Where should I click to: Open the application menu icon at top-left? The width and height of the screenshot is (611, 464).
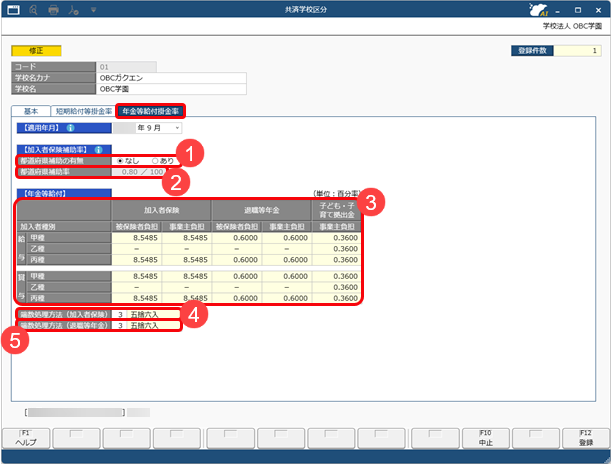[14, 9]
